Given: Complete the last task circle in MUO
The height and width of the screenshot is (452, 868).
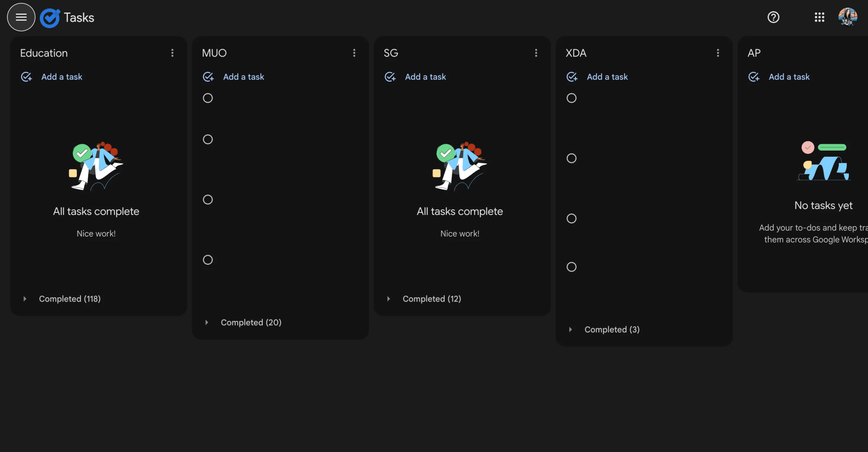Looking at the screenshot, I should click(x=208, y=259).
